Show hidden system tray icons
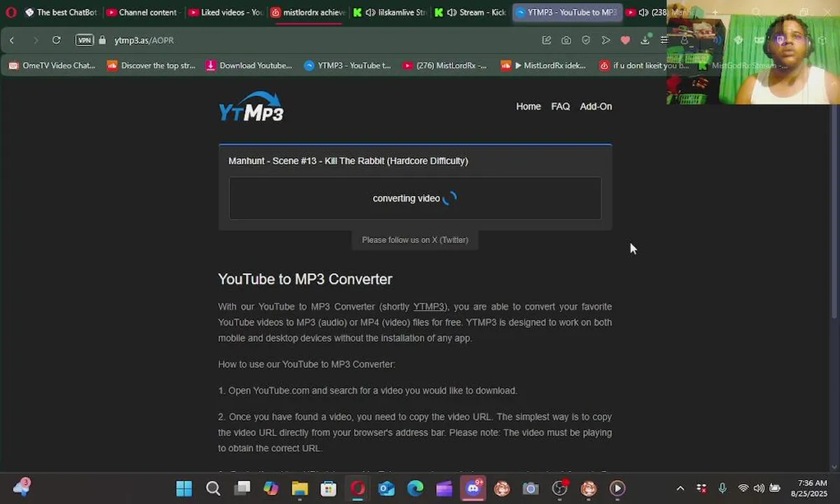This screenshot has height=504, width=840. pyautogui.click(x=680, y=489)
